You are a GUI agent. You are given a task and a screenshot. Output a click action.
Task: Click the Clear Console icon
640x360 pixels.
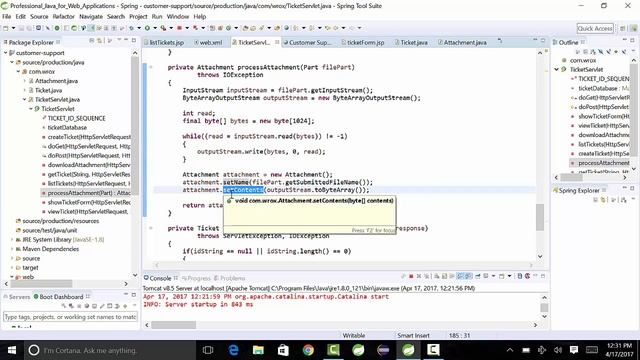click(x=437, y=276)
